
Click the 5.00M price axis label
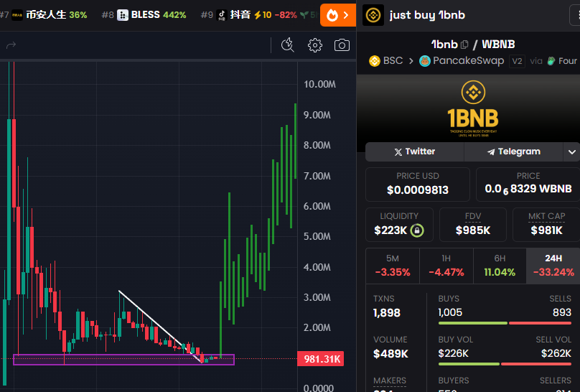pos(317,236)
